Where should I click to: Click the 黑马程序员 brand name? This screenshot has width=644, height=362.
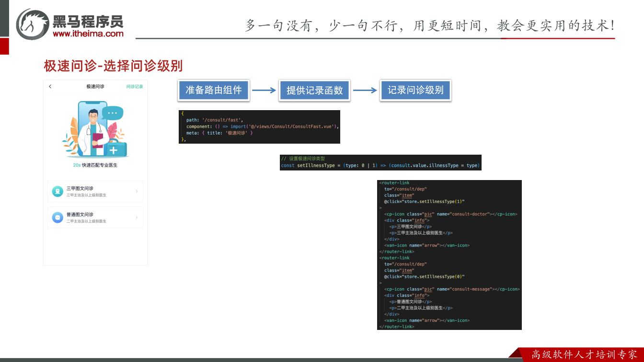click(88, 21)
